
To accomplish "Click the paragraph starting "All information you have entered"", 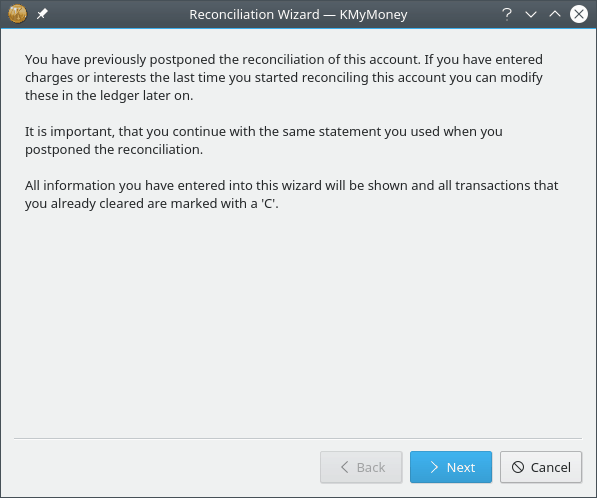I will pos(292,194).
